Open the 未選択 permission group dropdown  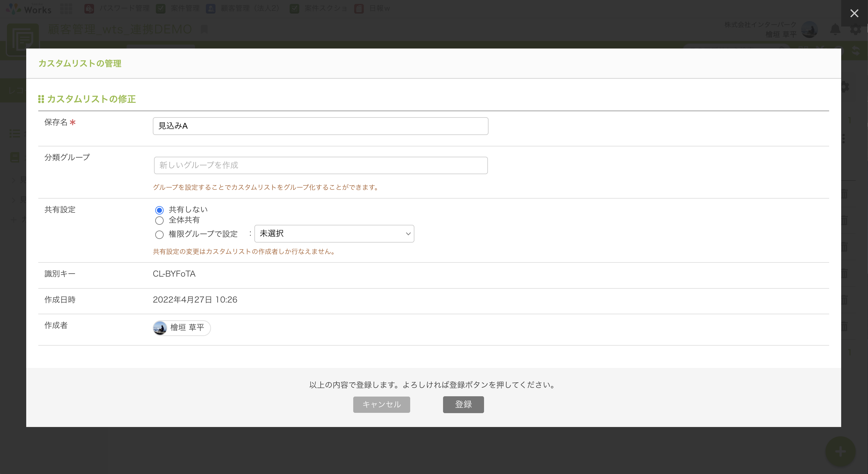[x=334, y=234]
